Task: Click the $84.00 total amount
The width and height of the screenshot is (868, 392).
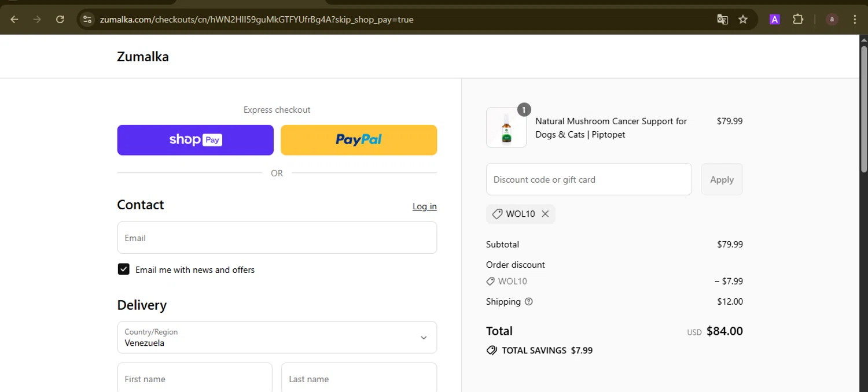Action: coord(724,331)
